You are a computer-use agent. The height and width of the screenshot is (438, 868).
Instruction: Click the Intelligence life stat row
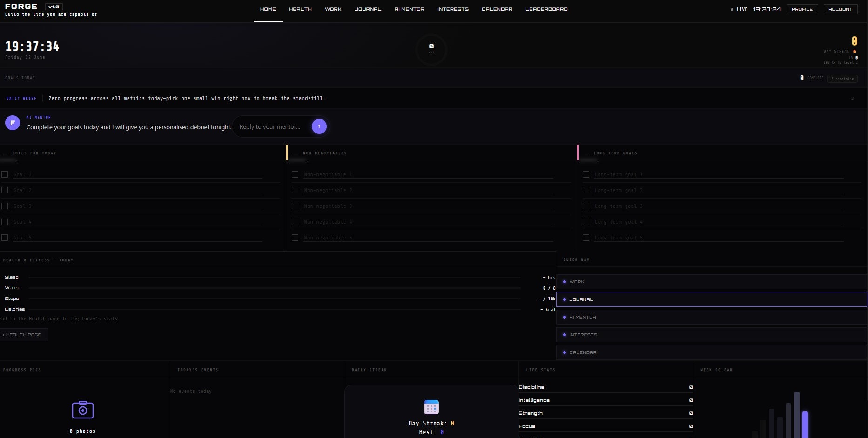(606, 400)
